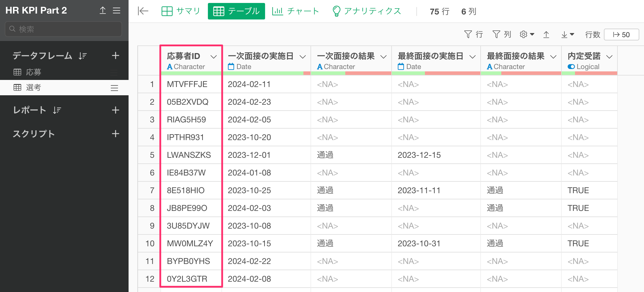Select cell LWANSZKS

(191, 155)
